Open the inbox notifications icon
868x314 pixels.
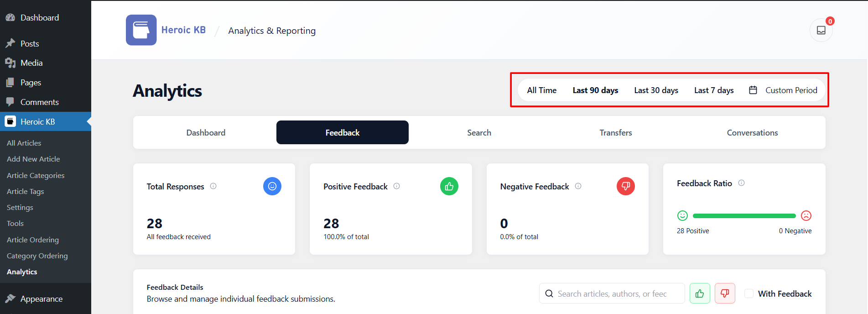point(821,30)
